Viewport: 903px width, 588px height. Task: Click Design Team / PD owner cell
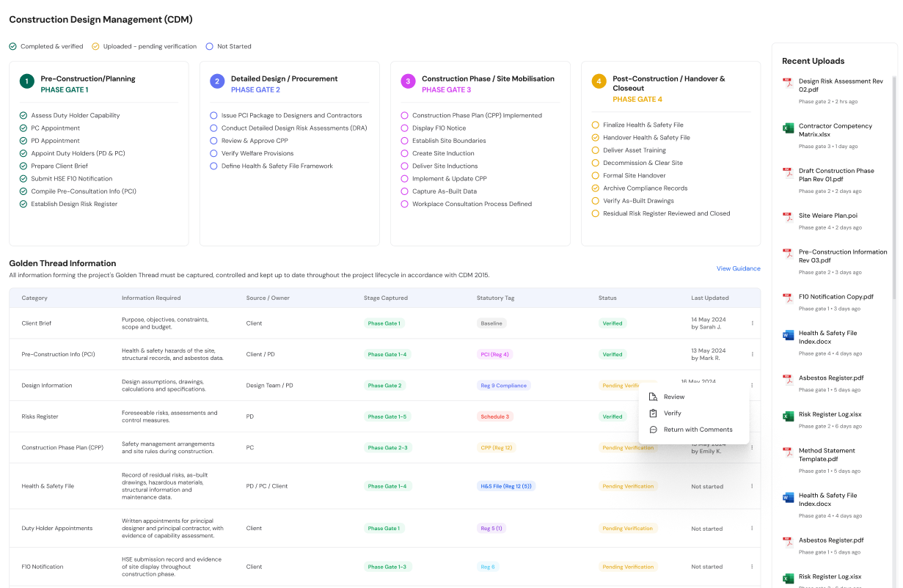269,386
